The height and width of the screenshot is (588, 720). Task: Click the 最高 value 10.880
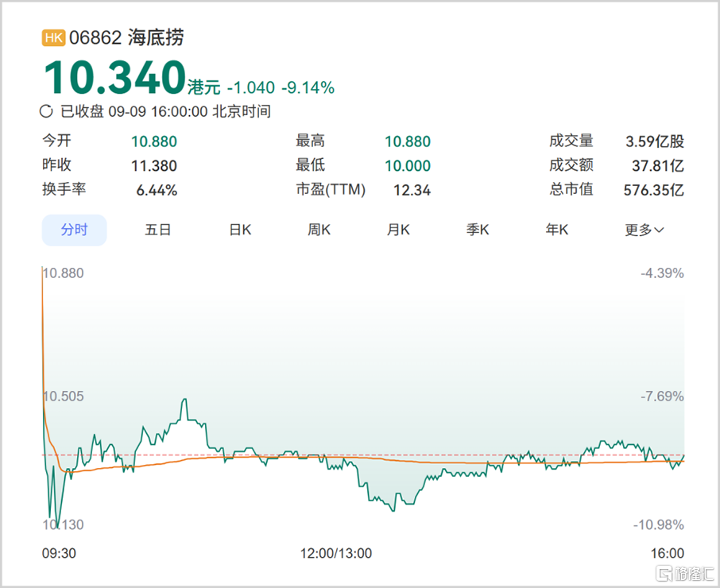click(408, 141)
